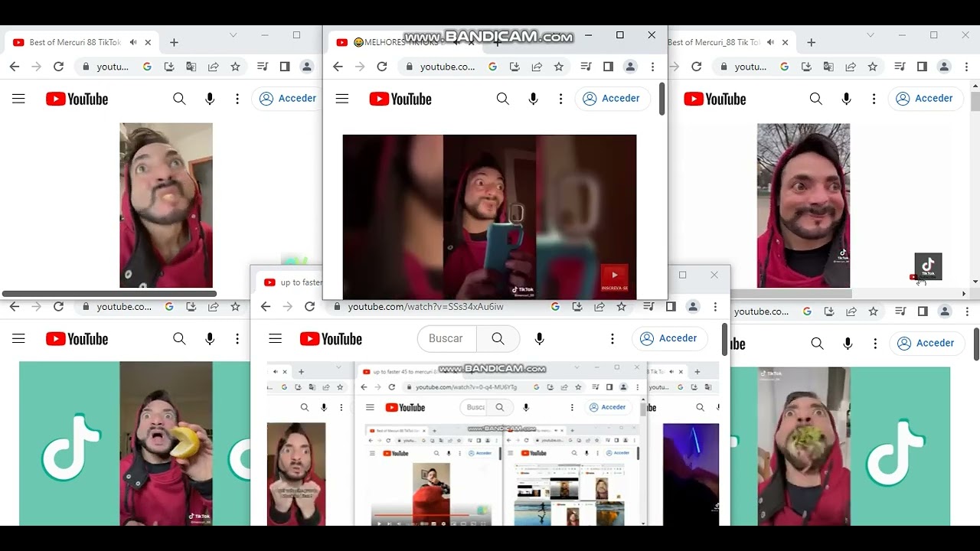This screenshot has height=551, width=980.
Task: Reload the page in the bottom-left window
Action: point(58,307)
